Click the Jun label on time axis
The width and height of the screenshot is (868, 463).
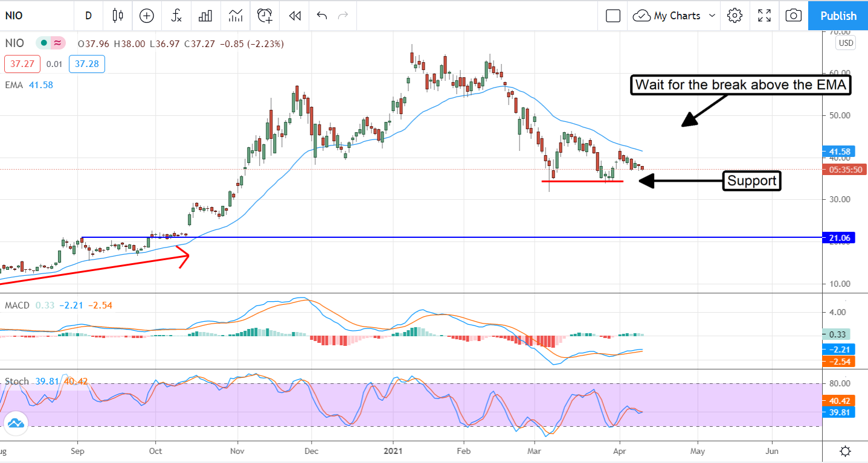tap(771, 451)
